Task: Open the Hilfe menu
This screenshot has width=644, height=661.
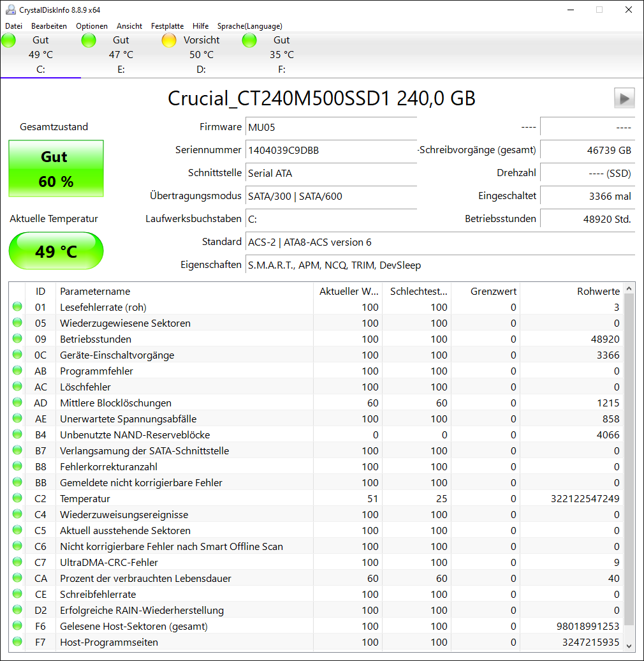Action: tap(200, 26)
